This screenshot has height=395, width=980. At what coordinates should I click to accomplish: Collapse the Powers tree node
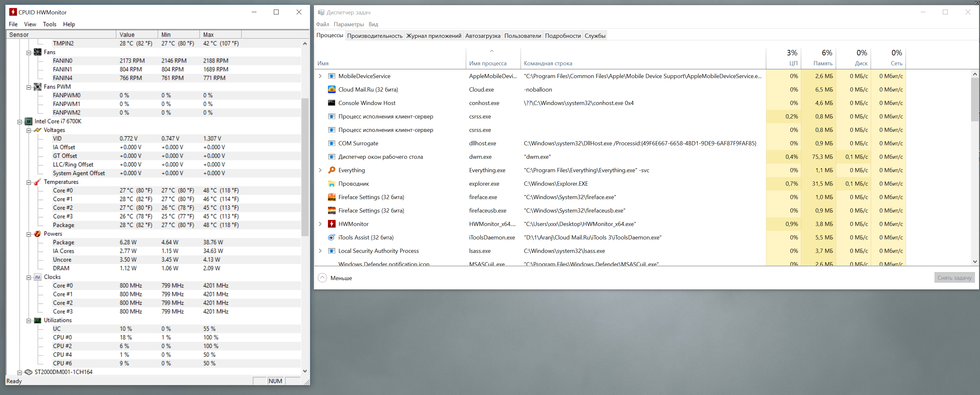[x=29, y=235]
